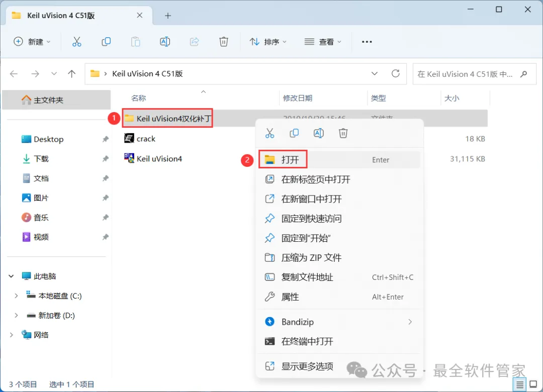Screen dimensions: 543x392
Task: Click Delete icon in context menu
Action: click(x=343, y=133)
